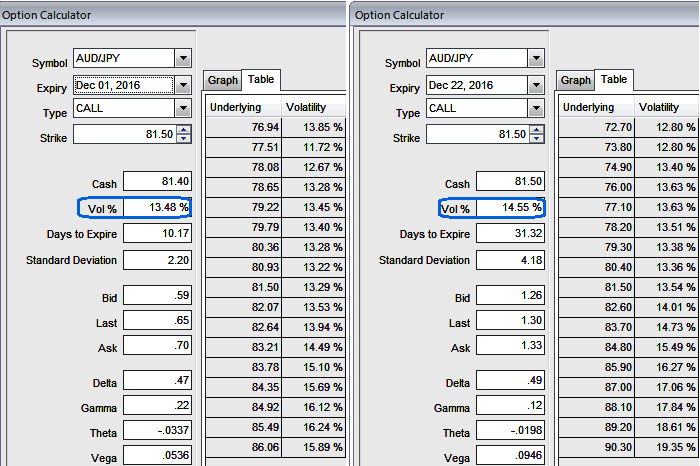Select underlying 79.22 cell in left table
The image size is (700, 466).
pos(243,207)
